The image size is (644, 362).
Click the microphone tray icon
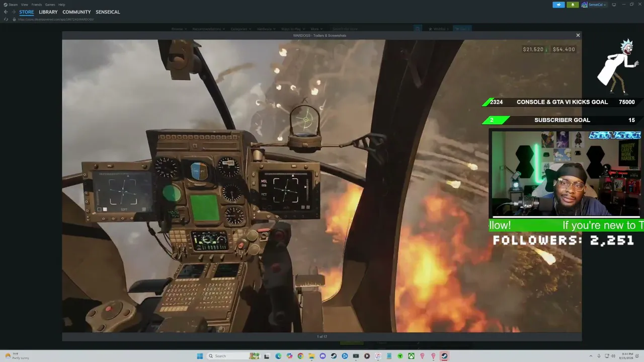(x=599, y=356)
